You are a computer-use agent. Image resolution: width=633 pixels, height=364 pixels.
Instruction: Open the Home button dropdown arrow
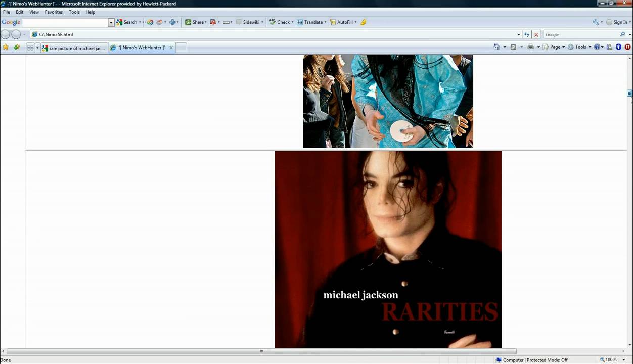click(x=505, y=47)
